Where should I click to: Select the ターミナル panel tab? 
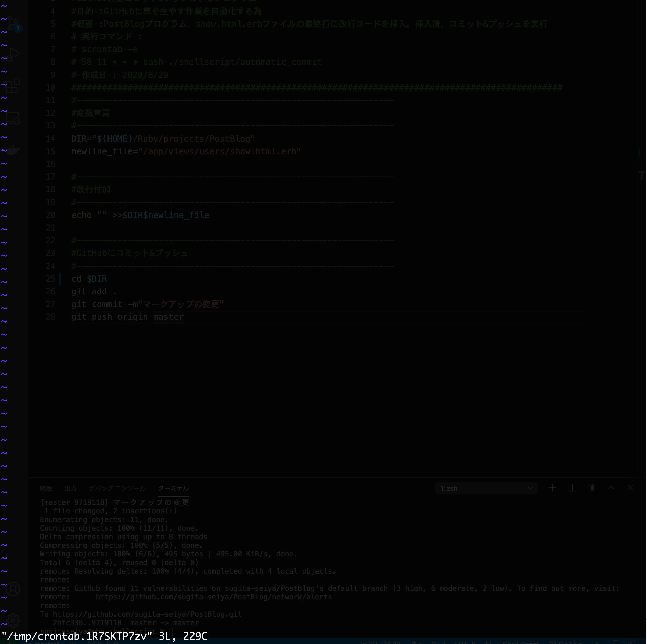(x=174, y=489)
